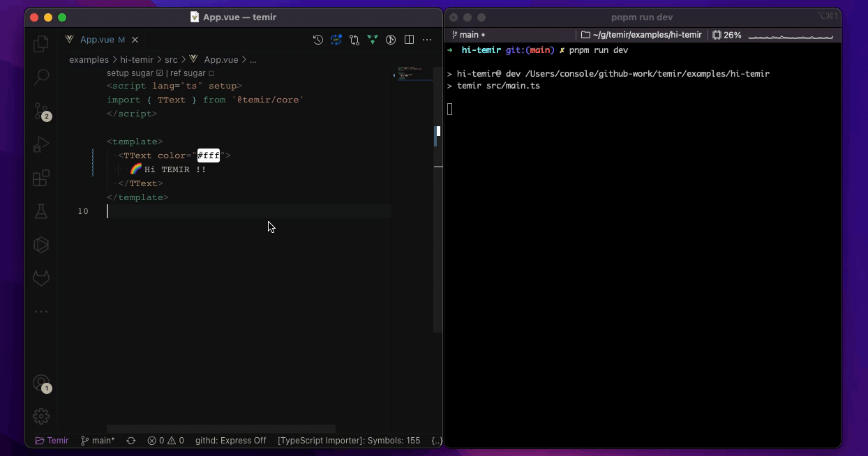
Task: Open the Search view in activity bar
Action: coord(41,77)
